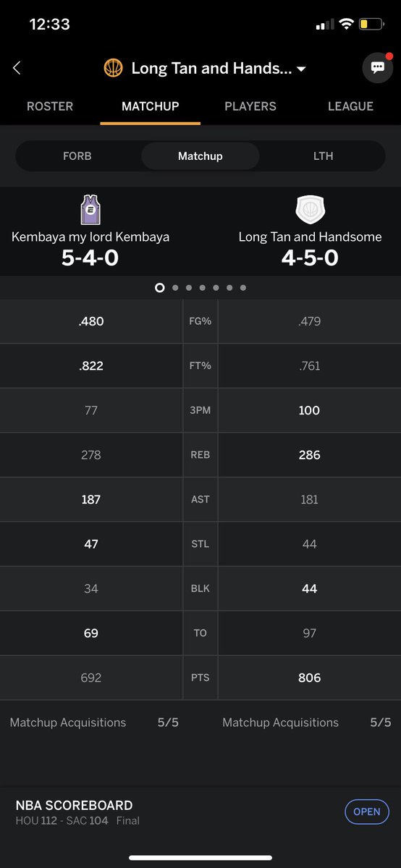Select the last page indicator dot
Viewport: 401px width, 868px height.
[x=243, y=288]
